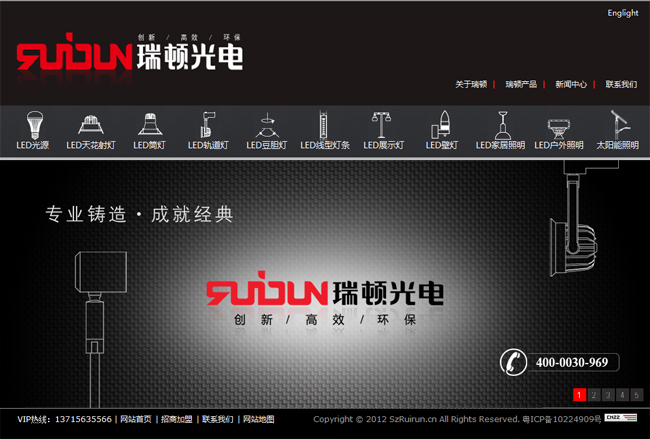Choose the LED豆胆灯 product icon
The height and width of the screenshot is (439, 650).
(x=266, y=124)
